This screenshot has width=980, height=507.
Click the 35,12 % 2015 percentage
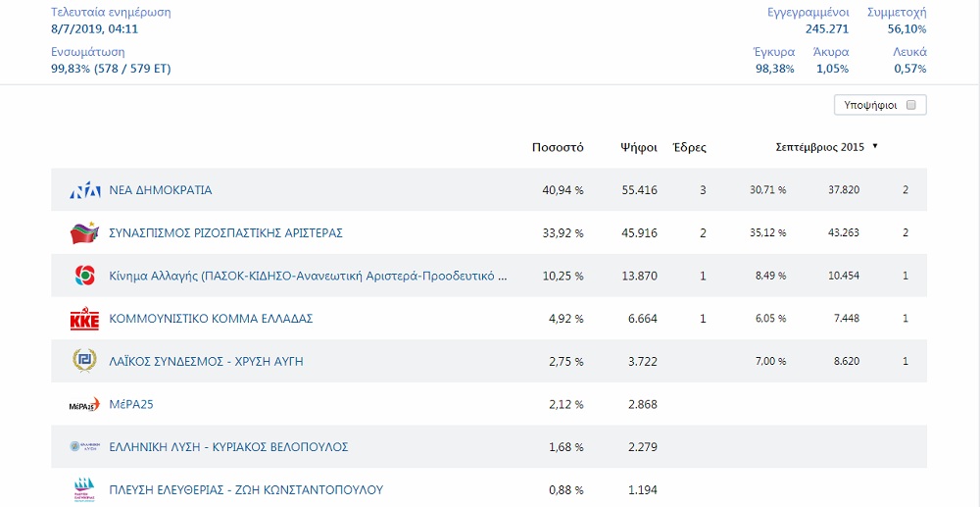click(768, 233)
